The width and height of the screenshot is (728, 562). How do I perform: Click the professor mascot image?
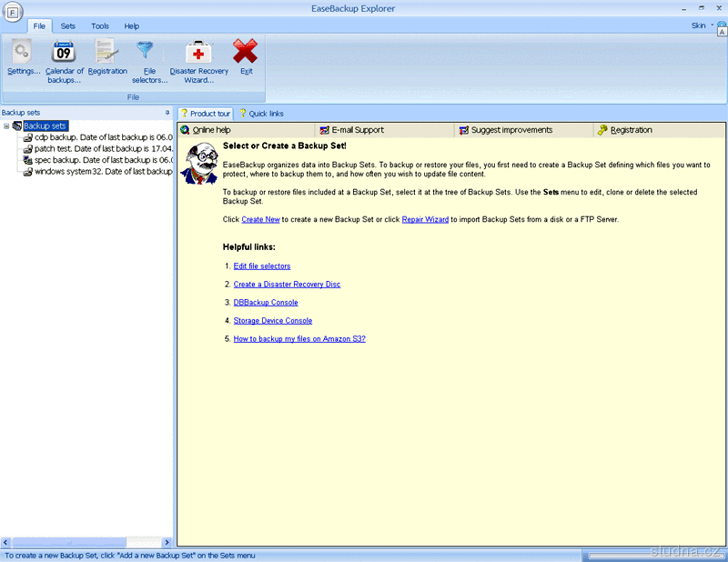point(200,164)
